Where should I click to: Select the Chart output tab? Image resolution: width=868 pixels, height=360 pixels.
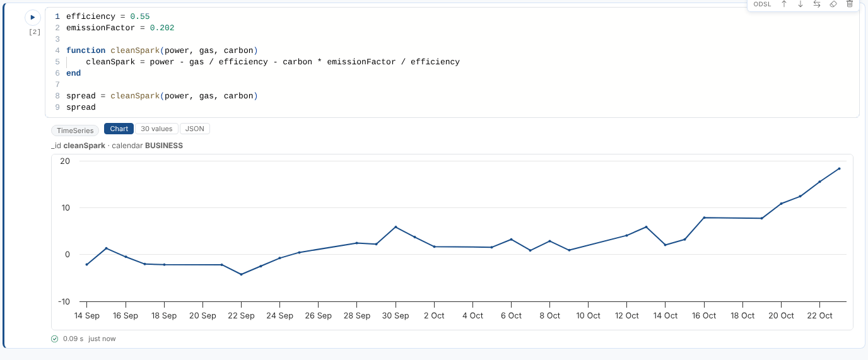[119, 129]
